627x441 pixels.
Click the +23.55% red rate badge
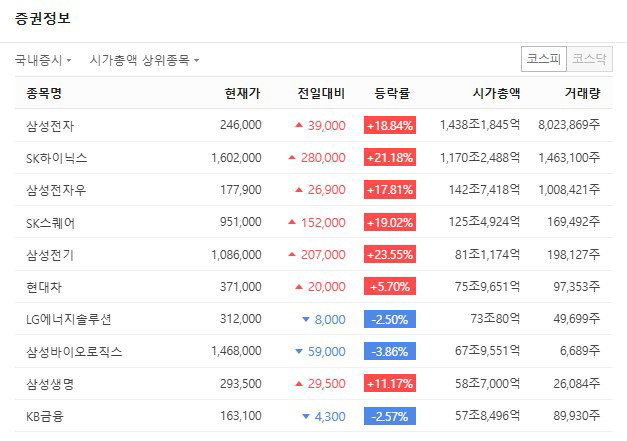click(390, 254)
